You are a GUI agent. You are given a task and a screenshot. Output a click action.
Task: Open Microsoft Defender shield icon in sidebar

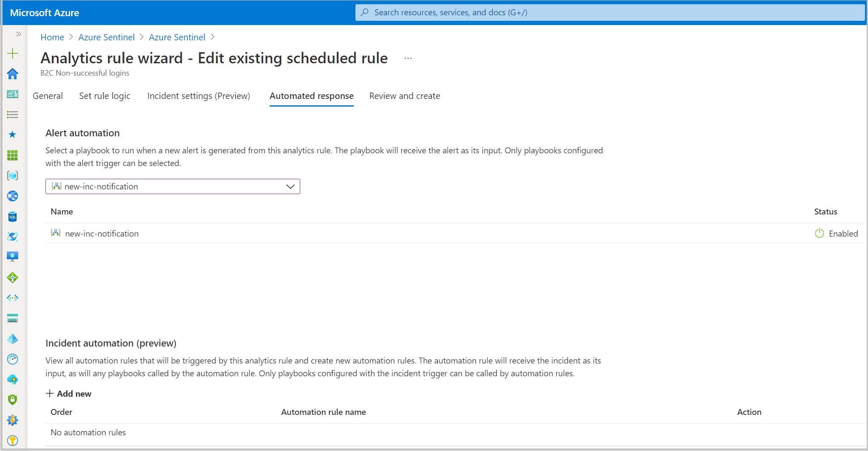pyautogui.click(x=13, y=400)
